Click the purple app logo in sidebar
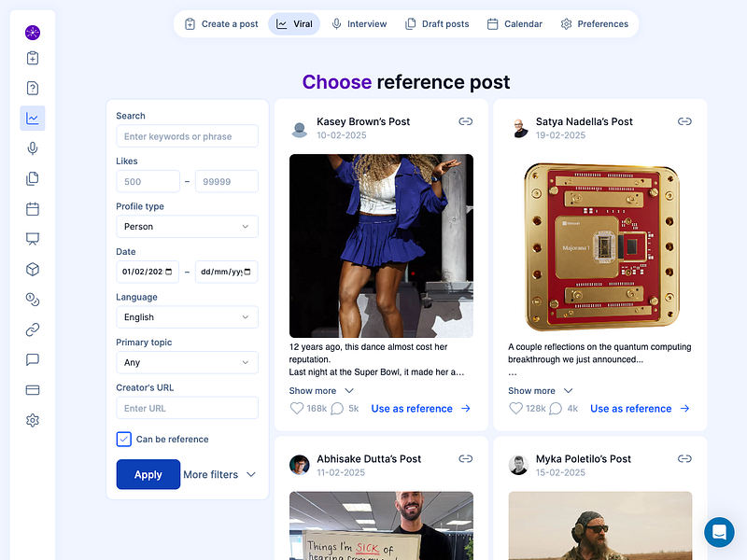This screenshot has height=560, width=747. pos(33,33)
